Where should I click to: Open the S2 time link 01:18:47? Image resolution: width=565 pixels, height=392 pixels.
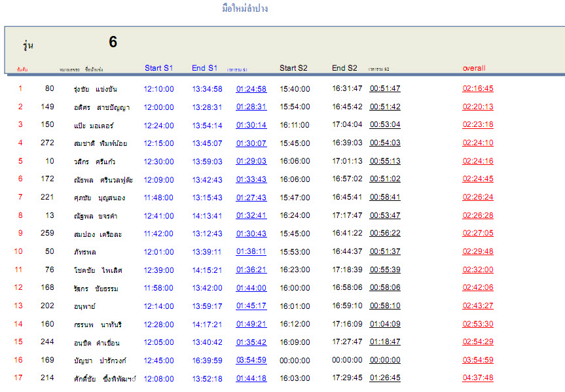[385, 342]
